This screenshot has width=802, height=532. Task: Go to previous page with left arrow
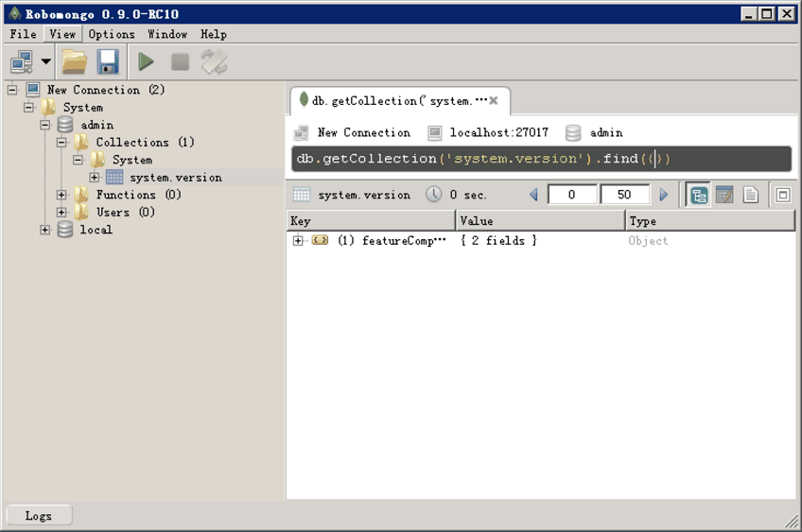point(533,195)
